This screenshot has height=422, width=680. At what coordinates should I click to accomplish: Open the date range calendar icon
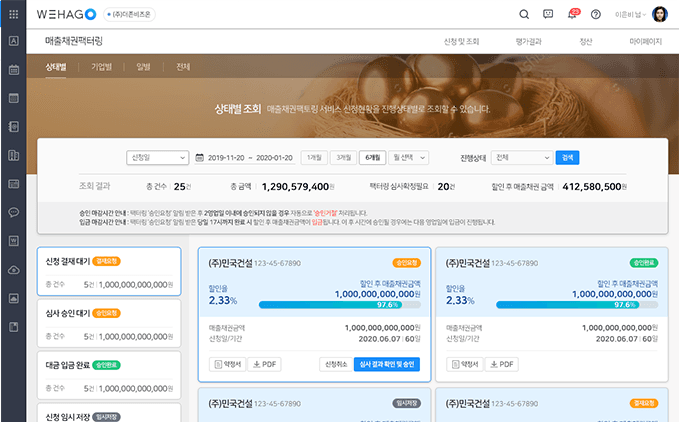click(199, 157)
